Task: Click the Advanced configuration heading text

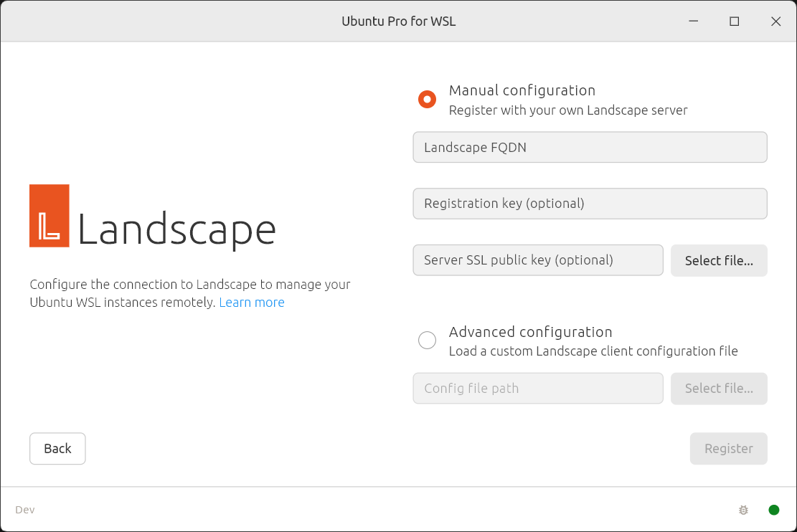Action: (x=530, y=332)
